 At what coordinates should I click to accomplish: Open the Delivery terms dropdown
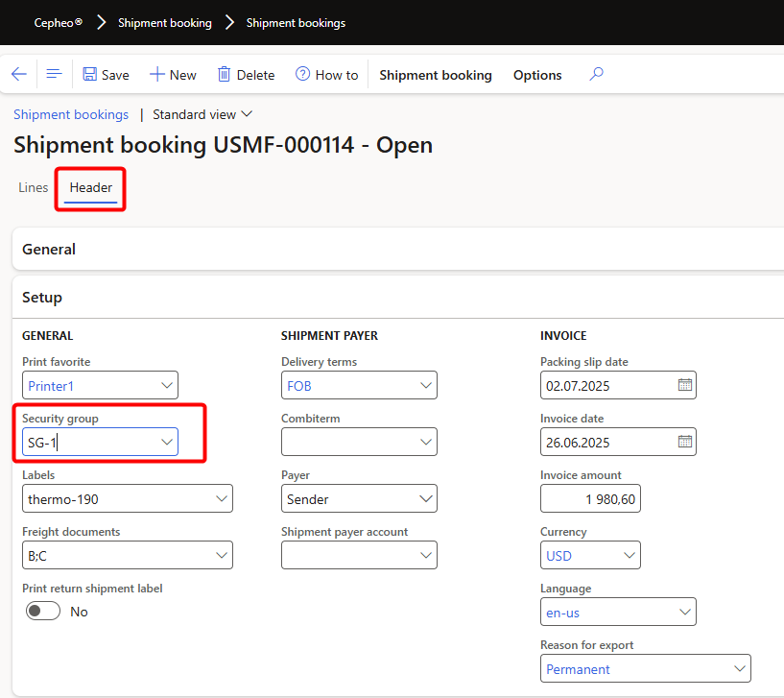pos(426,386)
